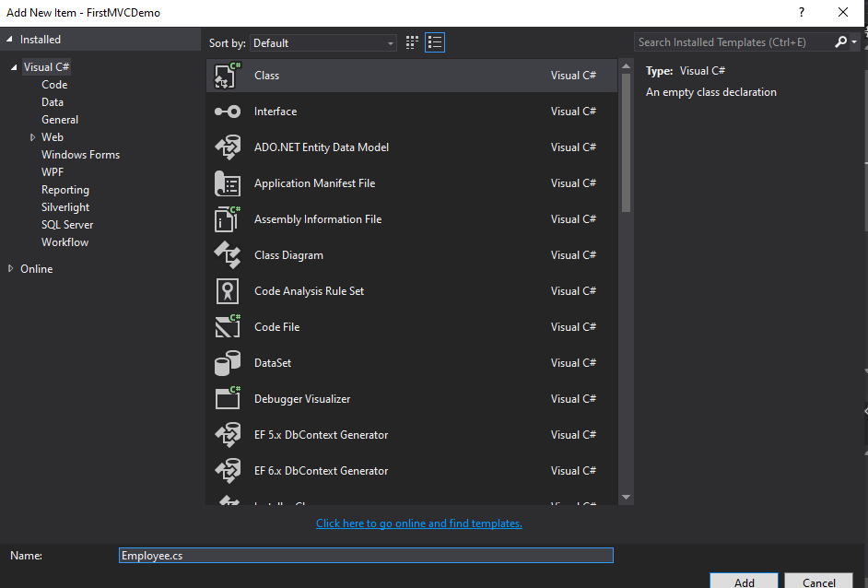Expand the Web tree node
Viewport: 868px width, 588px height.
click(32, 137)
